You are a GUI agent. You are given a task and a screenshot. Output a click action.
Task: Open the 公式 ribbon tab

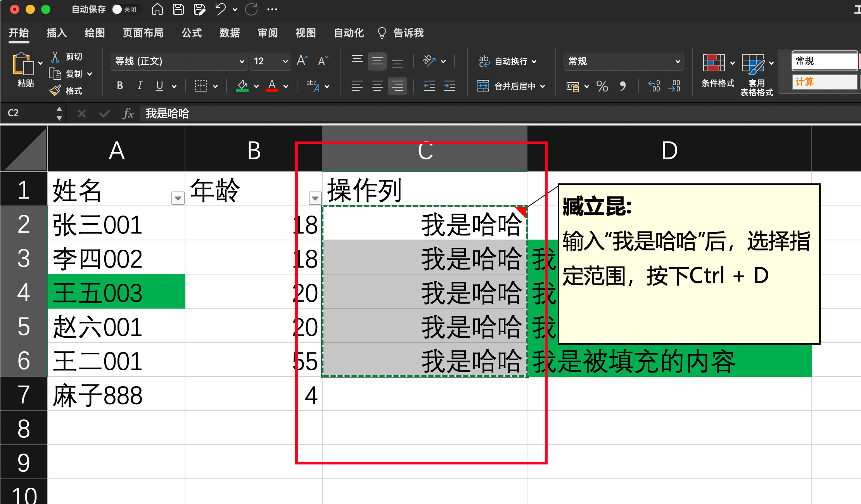click(192, 33)
